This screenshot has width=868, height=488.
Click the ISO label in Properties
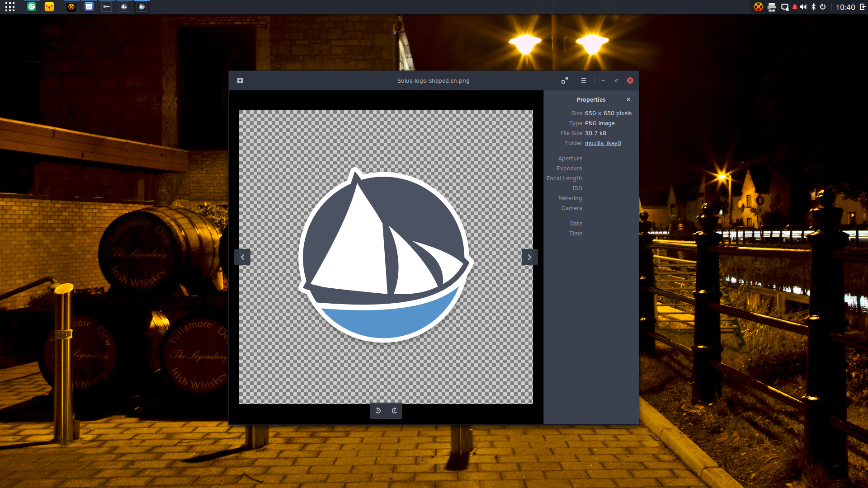(577, 188)
